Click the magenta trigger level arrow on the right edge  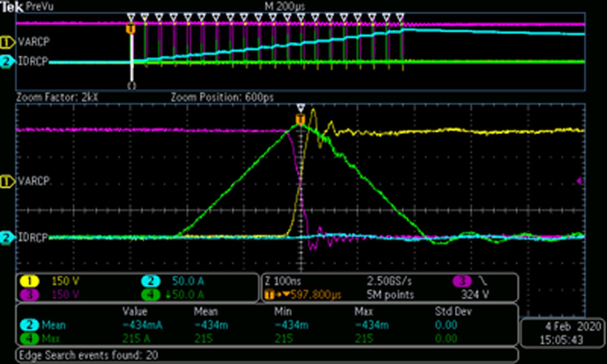click(x=580, y=181)
